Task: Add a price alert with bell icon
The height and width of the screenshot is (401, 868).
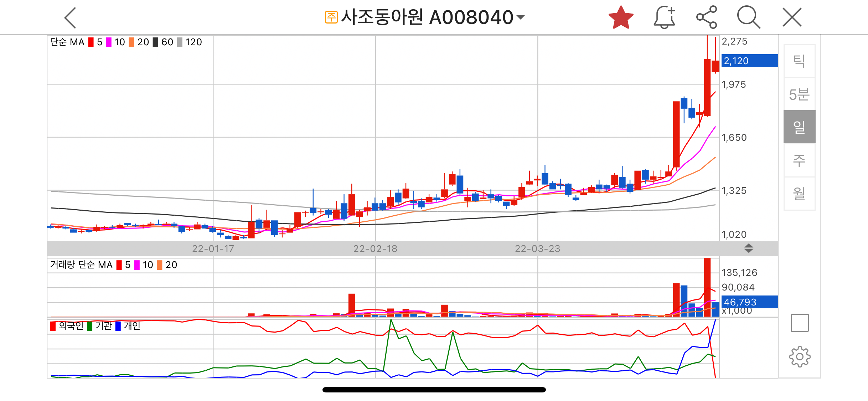Action: click(x=664, y=17)
